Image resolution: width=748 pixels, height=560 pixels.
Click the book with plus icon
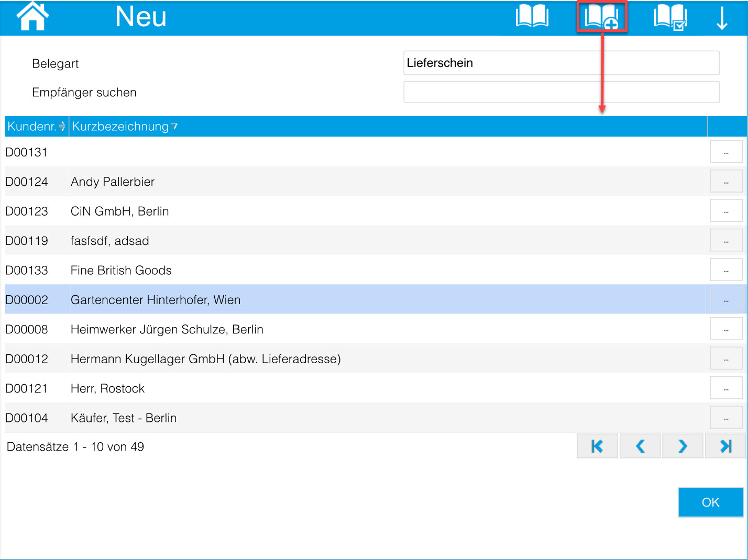click(602, 17)
